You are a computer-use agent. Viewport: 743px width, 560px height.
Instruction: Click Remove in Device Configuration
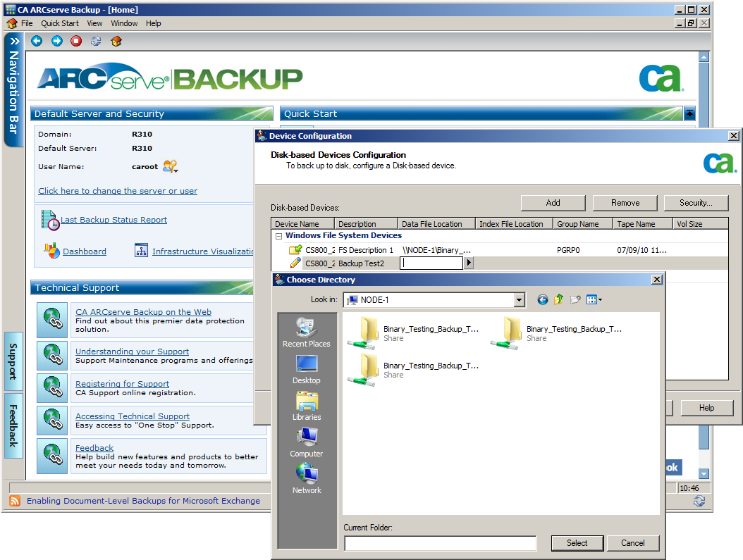click(625, 203)
